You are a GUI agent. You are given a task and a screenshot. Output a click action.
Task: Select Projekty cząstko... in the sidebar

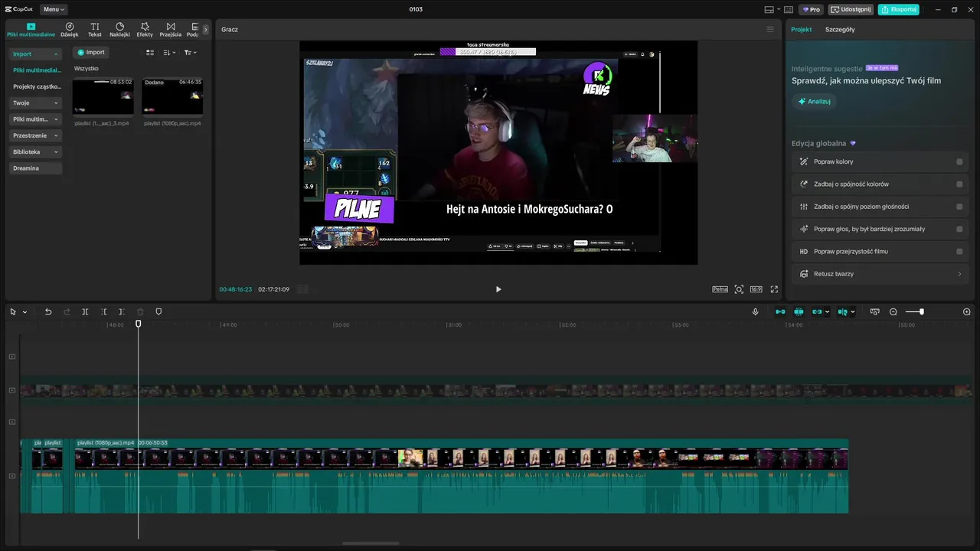(x=36, y=86)
